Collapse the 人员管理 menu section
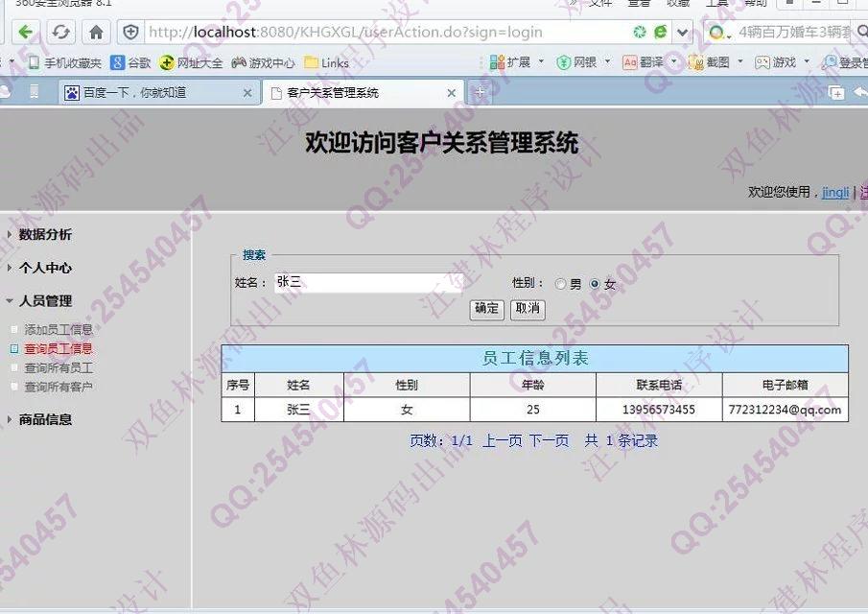This screenshot has width=868, height=614. (x=45, y=300)
